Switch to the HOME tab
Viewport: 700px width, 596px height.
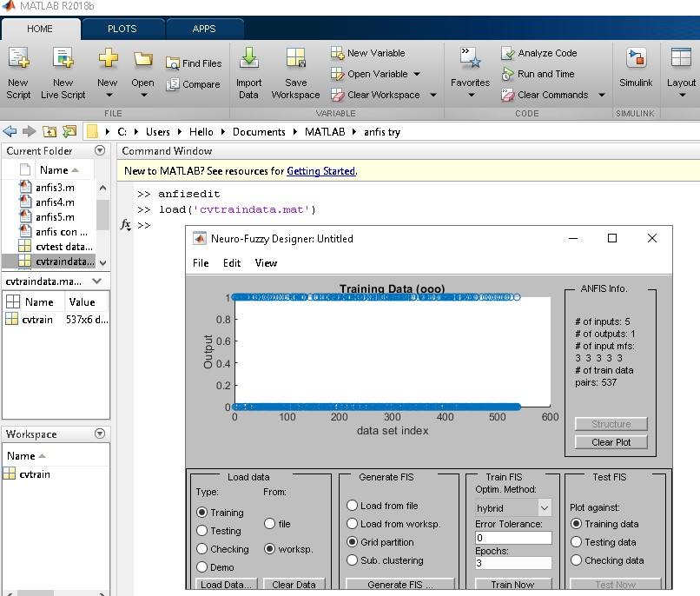40,29
